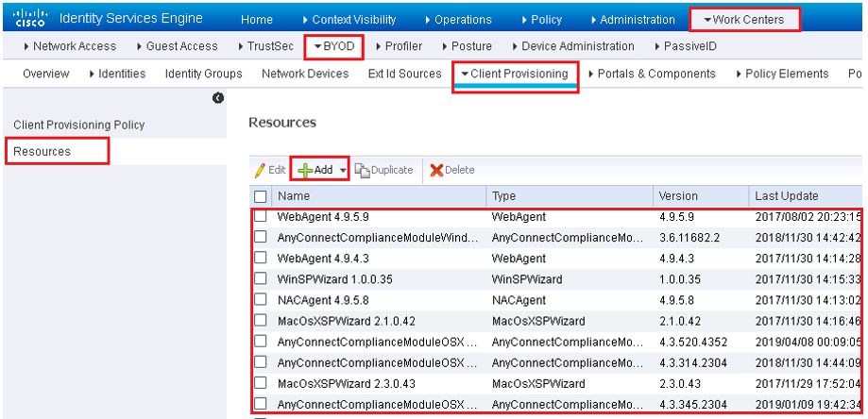Screen dimensions: 868x419
Task: Expand the Network Access submenu
Action: click(x=70, y=46)
